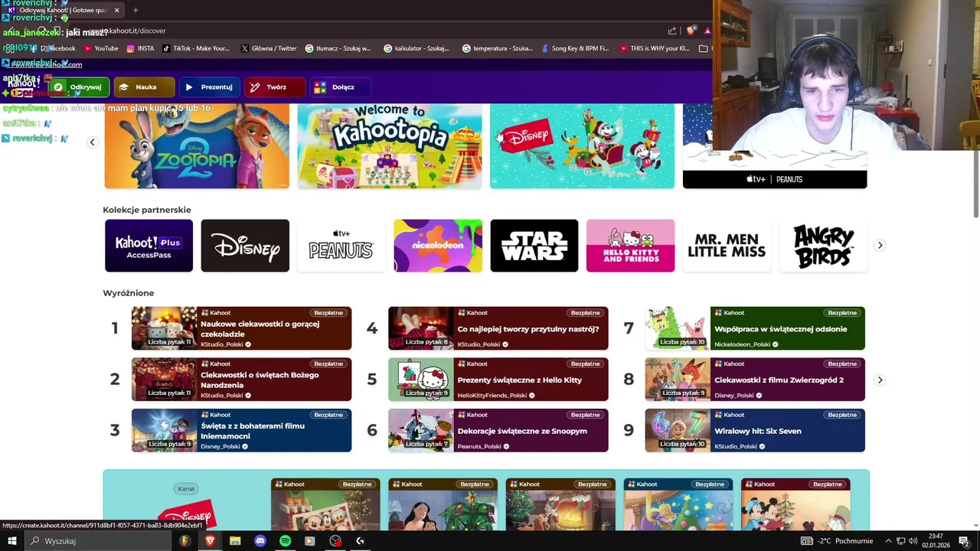Open the Disney partner collection tile
Image resolution: width=980 pixels, height=551 pixels.
click(x=245, y=246)
